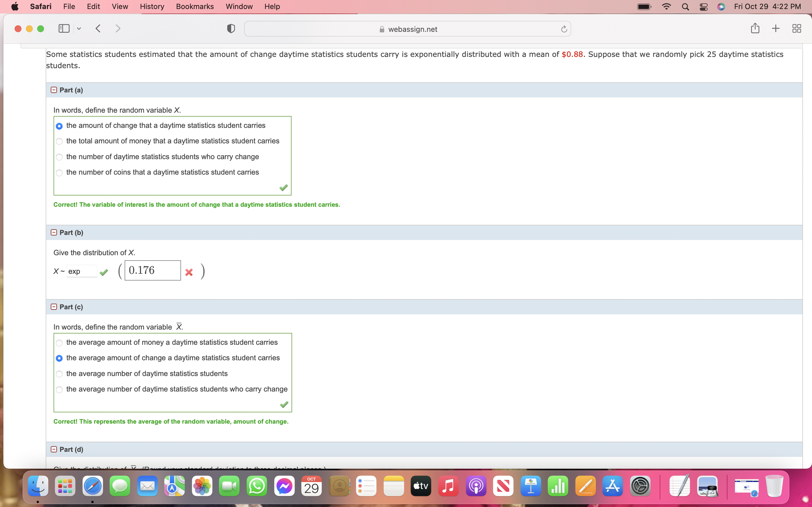The height and width of the screenshot is (507, 812).
Task: Open the sidebar dropdown chevron
Action: pyautogui.click(x=79, y=29)
